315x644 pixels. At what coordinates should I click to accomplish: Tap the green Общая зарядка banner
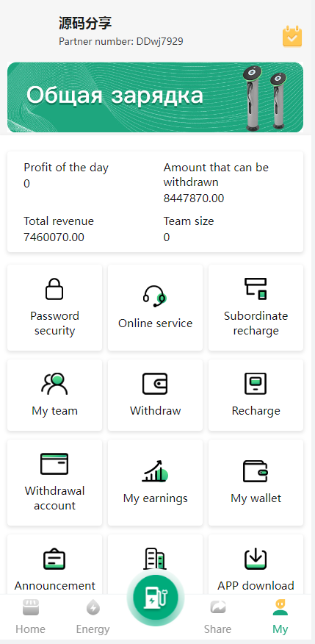pos(156,97)
